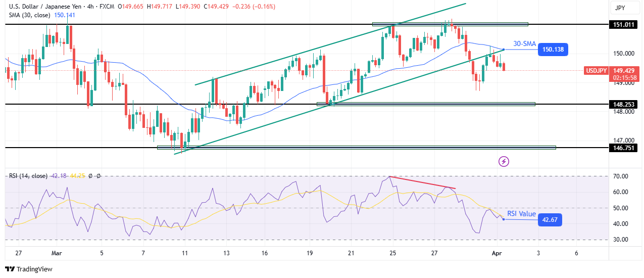Click the RSI Value 42.67 callout
644x278 pixels.
coord(550,219)
